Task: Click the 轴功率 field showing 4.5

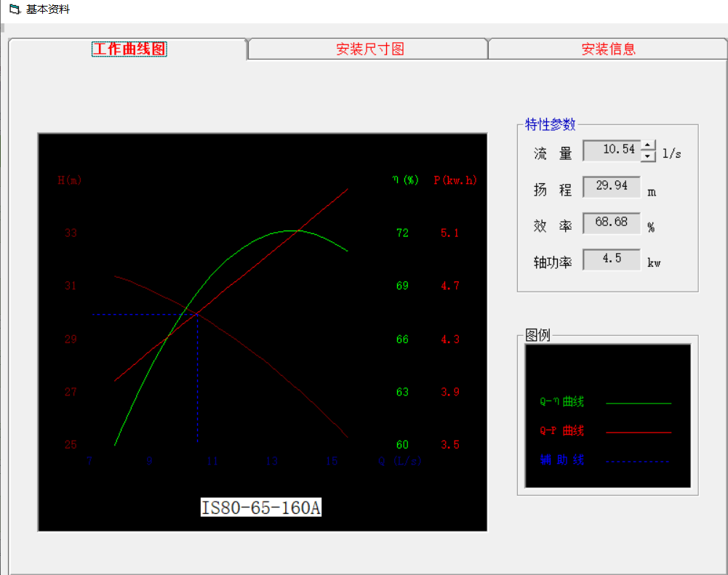Action: (x=612, y=260)
